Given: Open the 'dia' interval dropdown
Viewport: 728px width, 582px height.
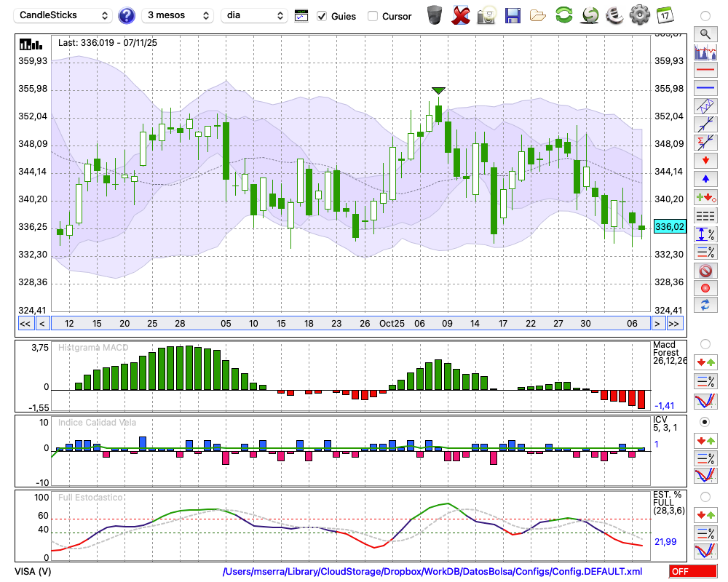Looking at the screenshot, I should 254,15.
